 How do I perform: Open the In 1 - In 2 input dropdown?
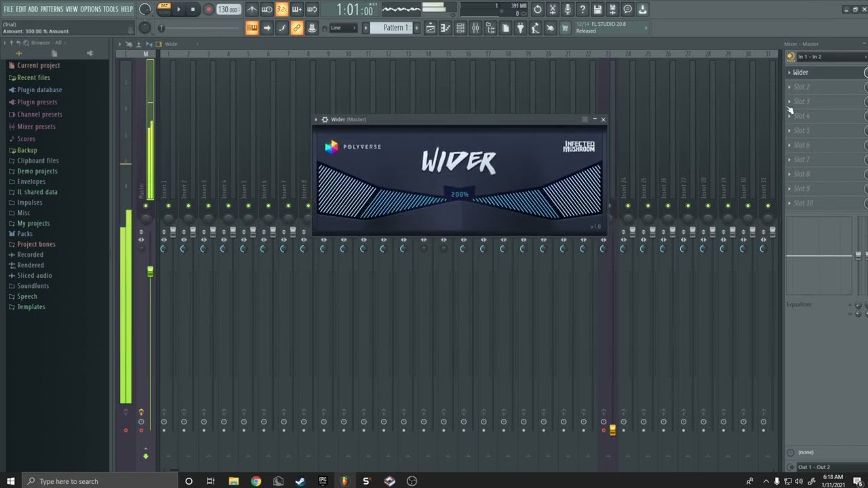click(x=831, y=57)
